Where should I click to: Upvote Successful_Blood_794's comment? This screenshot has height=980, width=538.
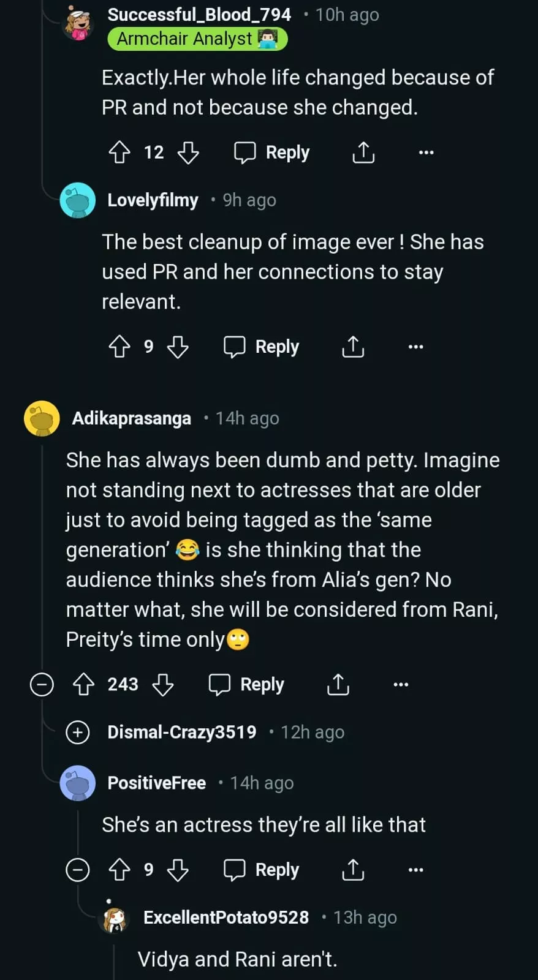(x=119, y=153)
